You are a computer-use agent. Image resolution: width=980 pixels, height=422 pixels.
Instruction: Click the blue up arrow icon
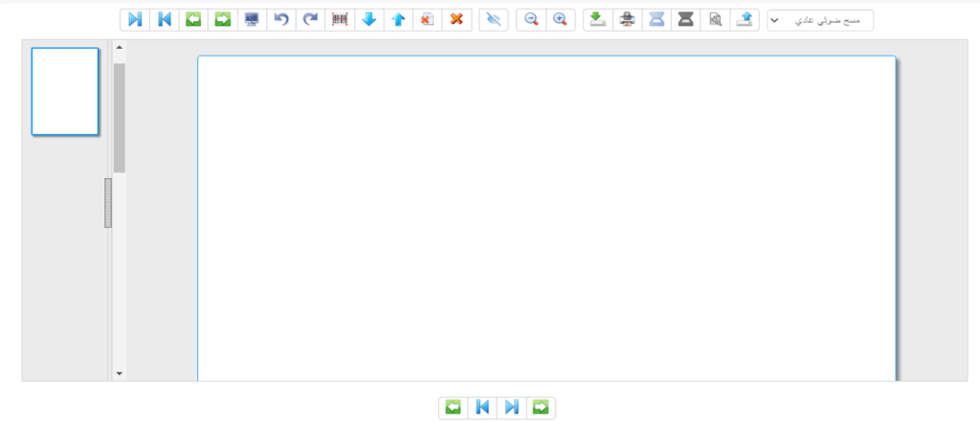click(x=398, y=19)
